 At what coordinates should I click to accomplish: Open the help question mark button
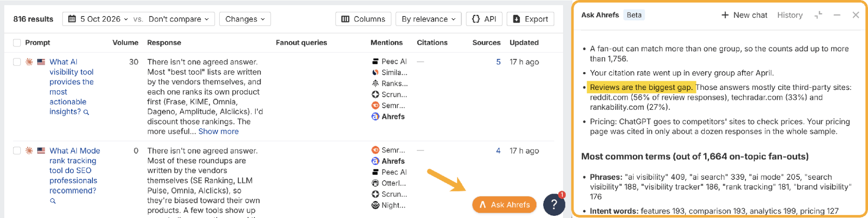[554, 205]
